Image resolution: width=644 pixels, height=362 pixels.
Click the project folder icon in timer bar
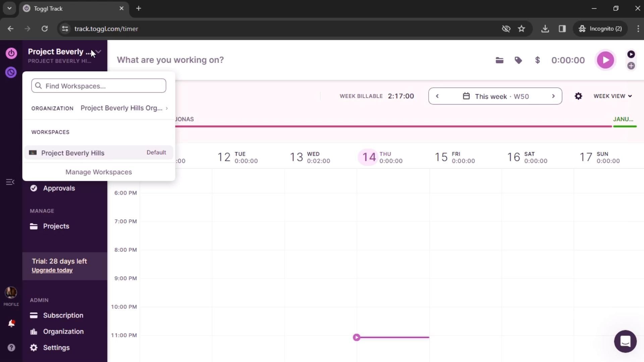[x=499, y=60]
